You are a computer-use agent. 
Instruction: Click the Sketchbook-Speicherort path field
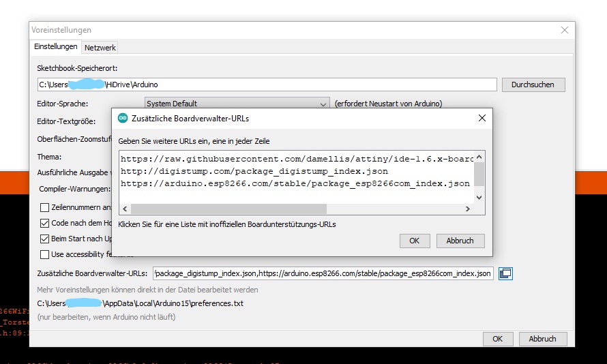[x=267, y=85]
